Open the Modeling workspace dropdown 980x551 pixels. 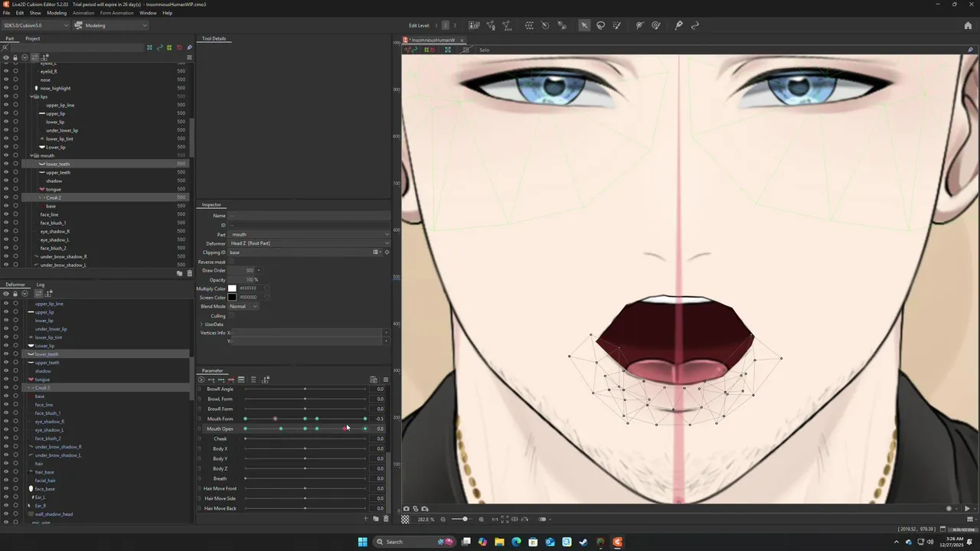pos(110,25)
